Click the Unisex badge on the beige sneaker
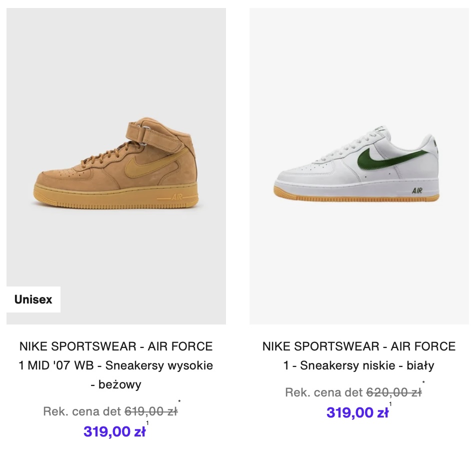The width and height of the screenshot is (476, 453). (33, 299)
